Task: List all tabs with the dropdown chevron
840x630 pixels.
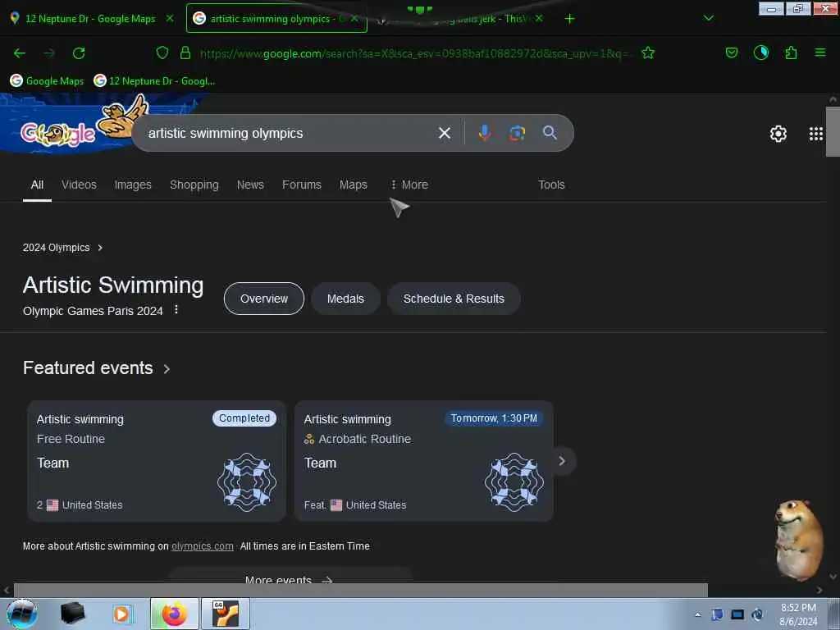Action: [708, 18]
